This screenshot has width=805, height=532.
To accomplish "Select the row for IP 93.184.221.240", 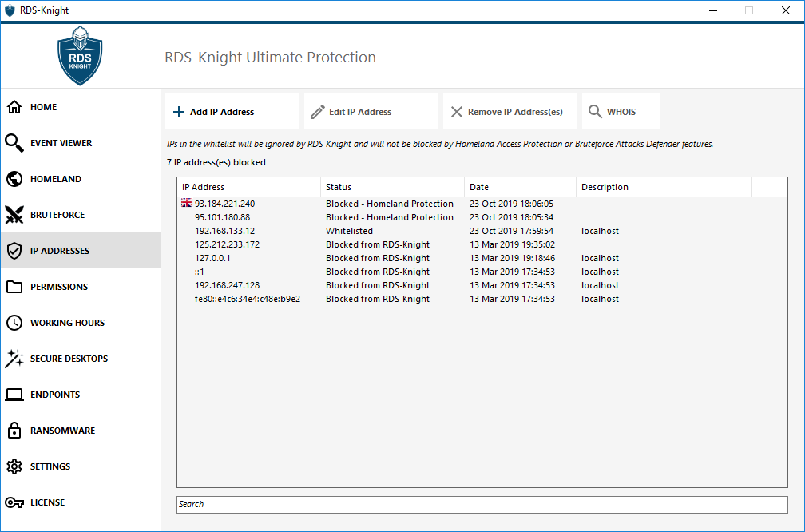I will click(482, 204).
